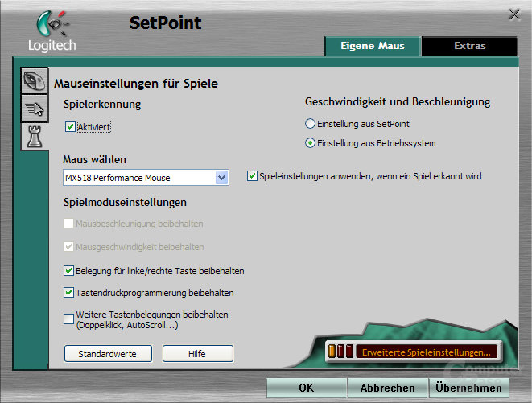Enable Weitere Tastenbelegungen beibehalten checkbox
This screenshot has height=403, width=532.
tap(69, 319)
